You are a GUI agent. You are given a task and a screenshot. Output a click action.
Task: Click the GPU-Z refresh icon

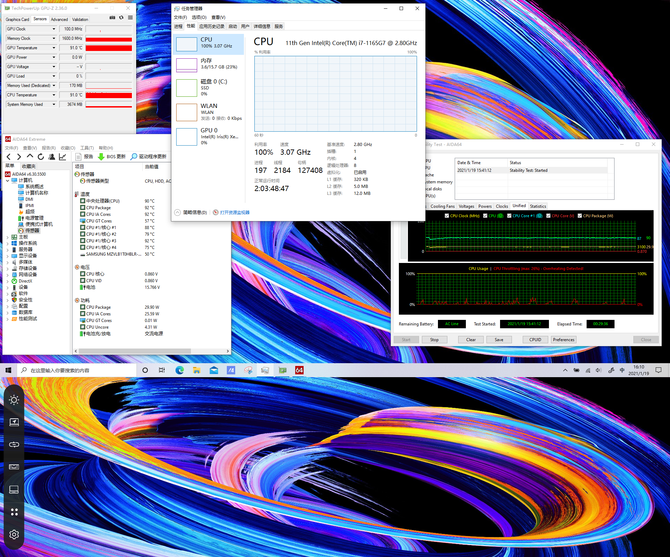121,18
